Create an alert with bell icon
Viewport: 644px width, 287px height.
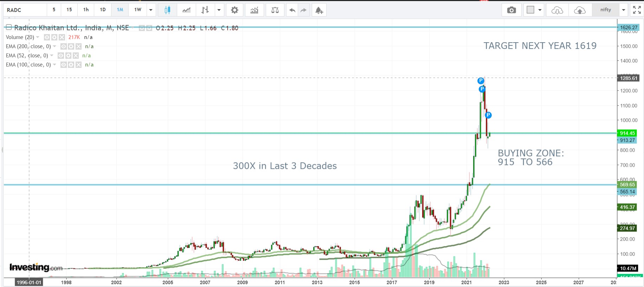[319, 10]
